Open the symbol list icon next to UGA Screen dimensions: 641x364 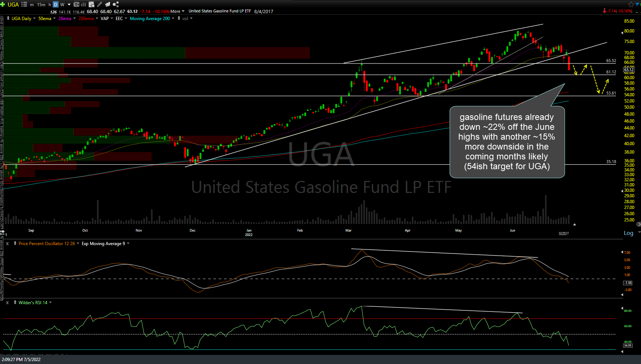click(24, 4)
